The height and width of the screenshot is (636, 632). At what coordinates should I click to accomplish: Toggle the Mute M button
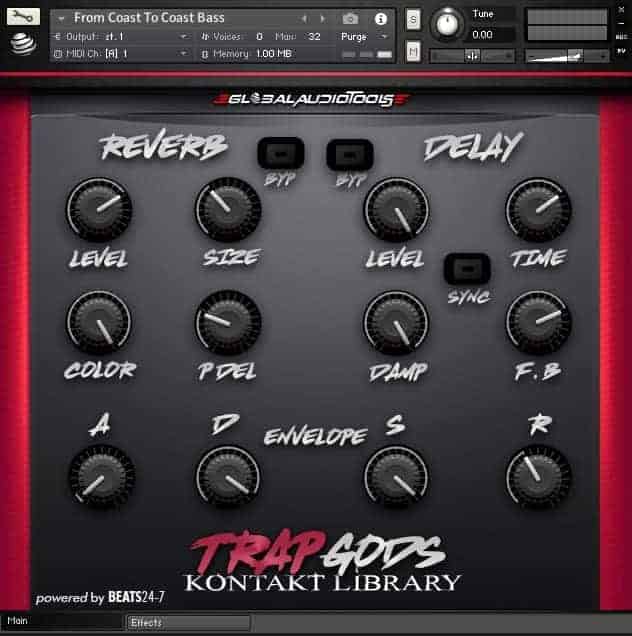(x=413, y=52)
